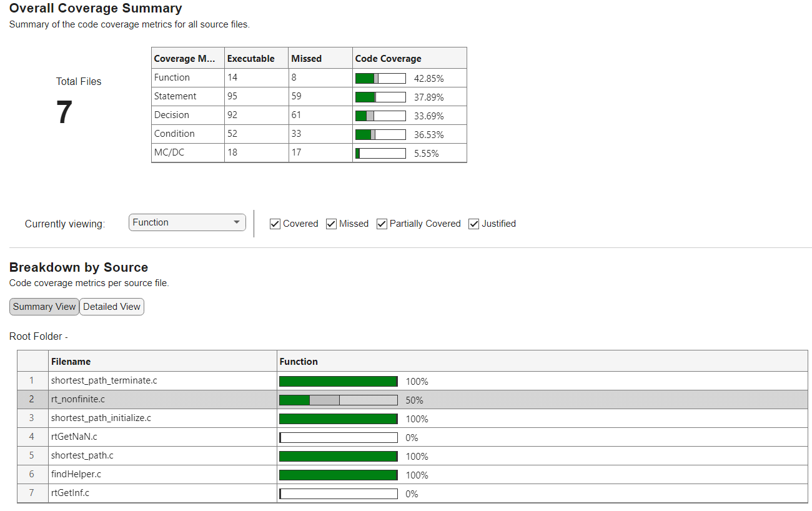Select the Summary View tab
The width and height of the screenshot is (812, 511).
pos(44,307)
